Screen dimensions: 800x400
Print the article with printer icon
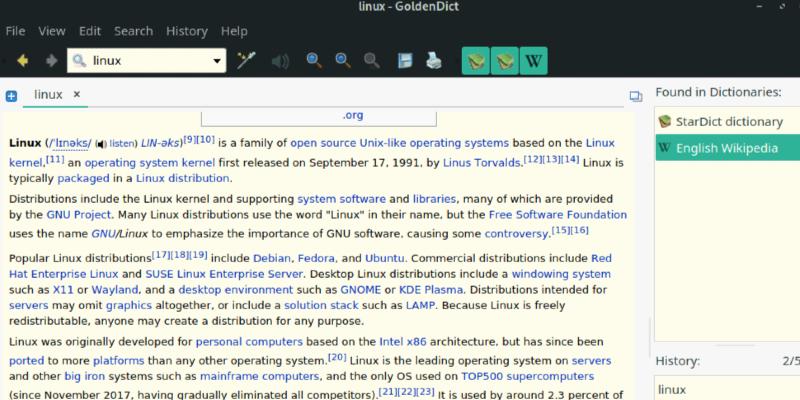(434, 61)
